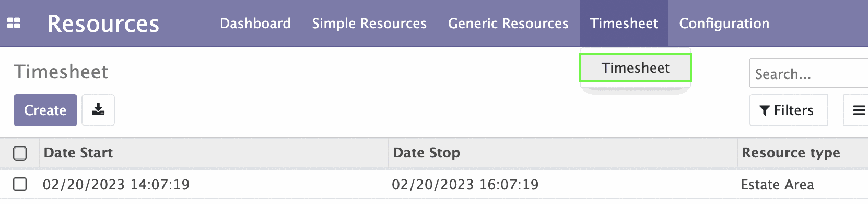Select Timesheet in the dropdown submenu
The image size is (868, 204).
636,68
